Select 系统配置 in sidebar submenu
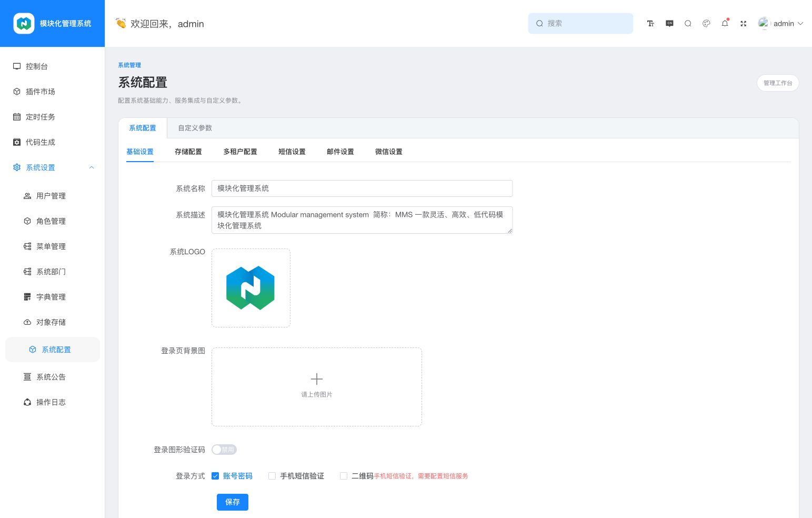Screen dimensions: 812x518 click(x=52, y=350)
